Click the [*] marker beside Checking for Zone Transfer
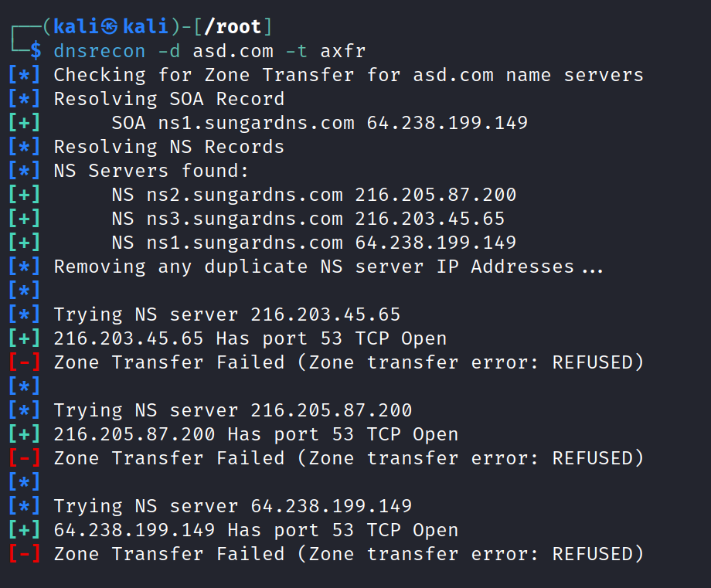This screenshot has width=711, height=588. coord(24,75)
